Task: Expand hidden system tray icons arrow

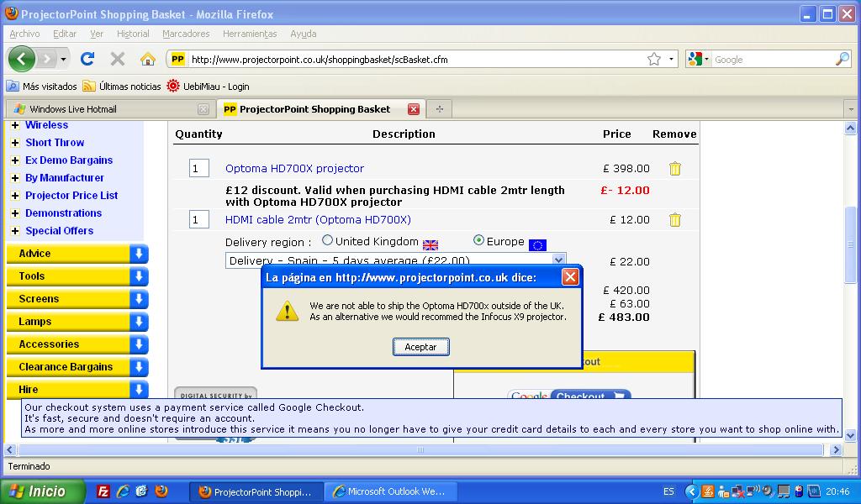Action: [x=692, y=491]
